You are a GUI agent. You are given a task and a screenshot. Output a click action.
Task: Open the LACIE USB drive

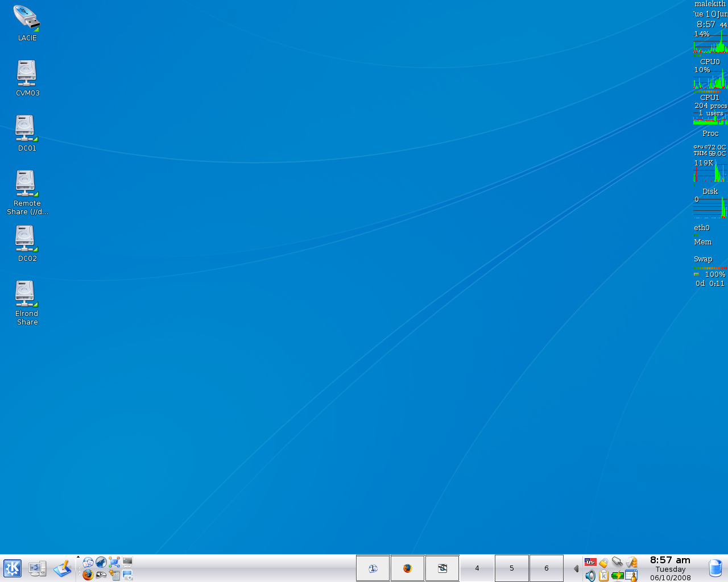(x=26, y=19)
